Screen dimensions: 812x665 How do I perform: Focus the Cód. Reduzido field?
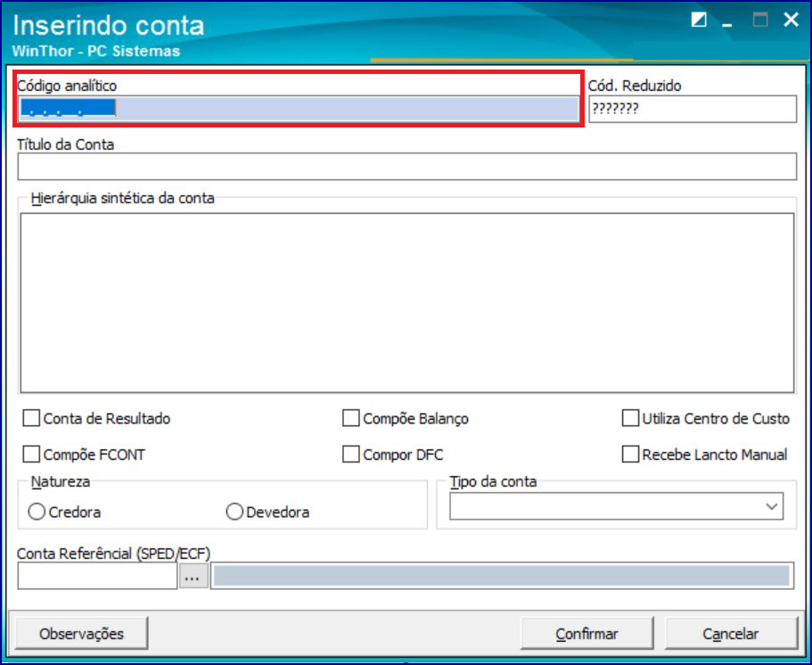[x=693, y=109]
